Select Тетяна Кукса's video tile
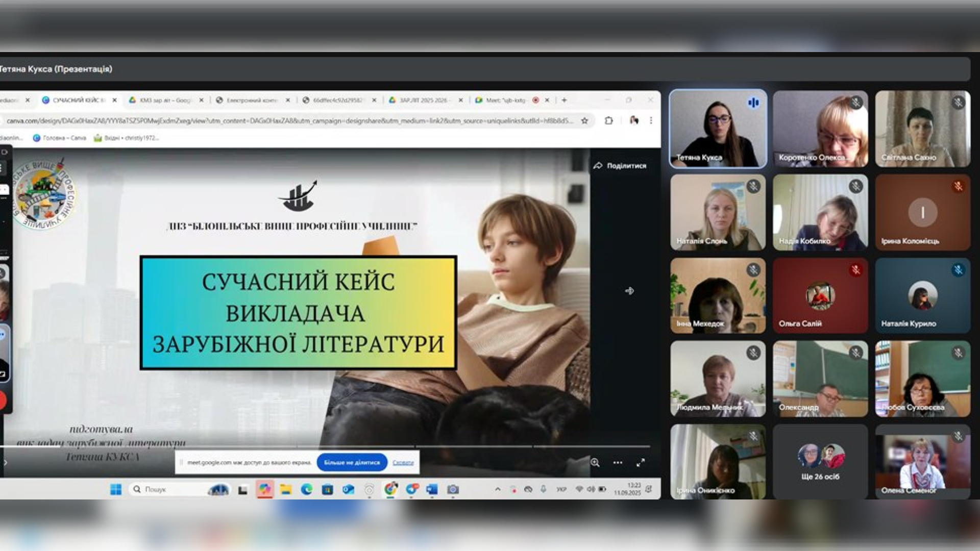Image resolution: width=980 pixels, height=551 pixels. (x=718, y=129)
